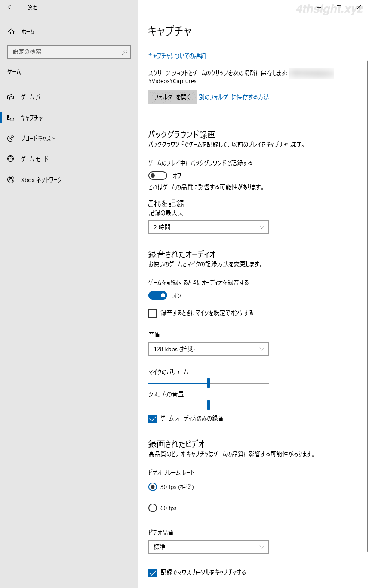The image size is (369, 588).
Task: Open the ビデオ品質 dropdown
Action: 209,547
